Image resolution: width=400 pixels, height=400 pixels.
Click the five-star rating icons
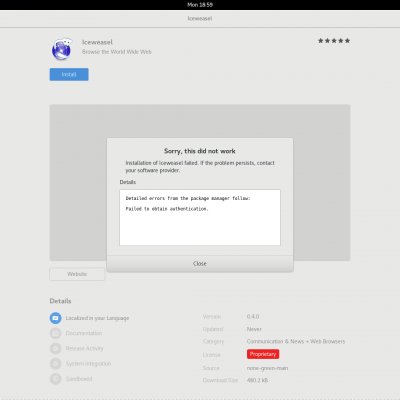(x=334, y=41)
